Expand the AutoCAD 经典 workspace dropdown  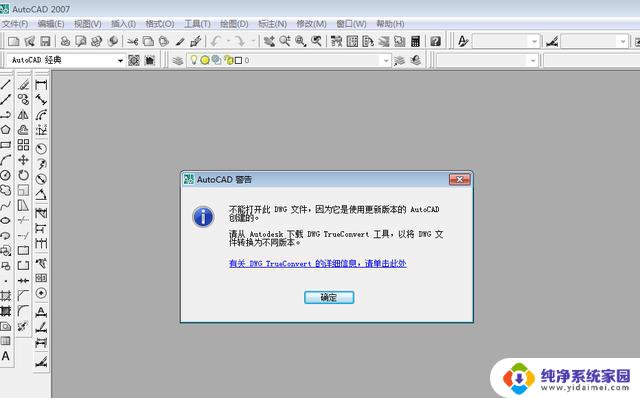pyautogui.click(x=120, y=61)
